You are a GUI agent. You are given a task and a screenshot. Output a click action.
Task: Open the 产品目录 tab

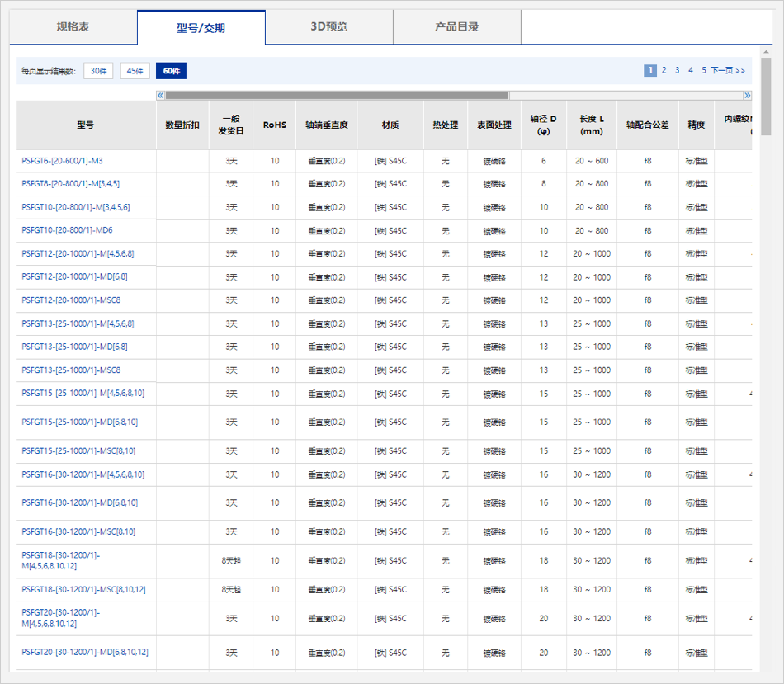456,27
